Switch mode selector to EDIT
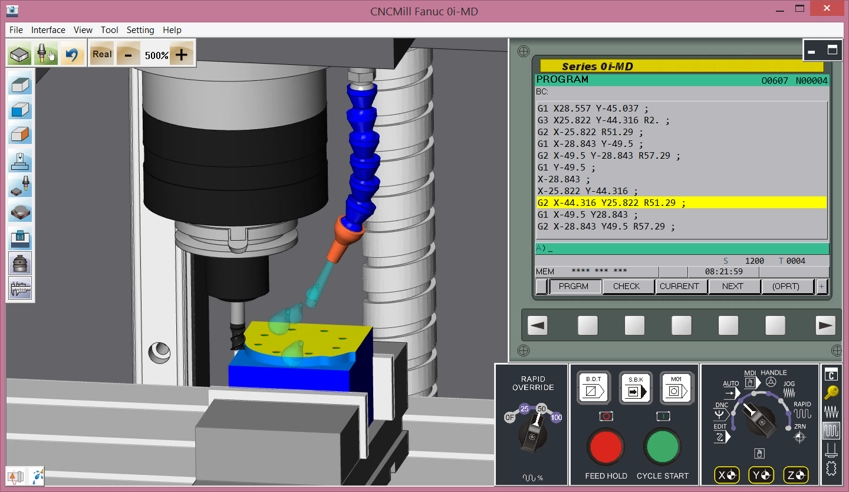849x492 pixels. pos(720,434)
